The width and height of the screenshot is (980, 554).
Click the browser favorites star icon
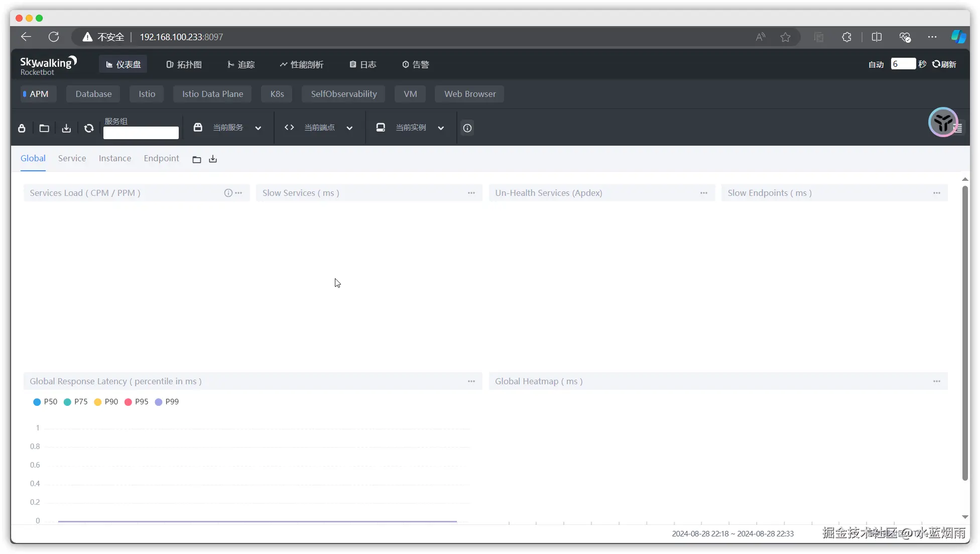tap(785, 37)
